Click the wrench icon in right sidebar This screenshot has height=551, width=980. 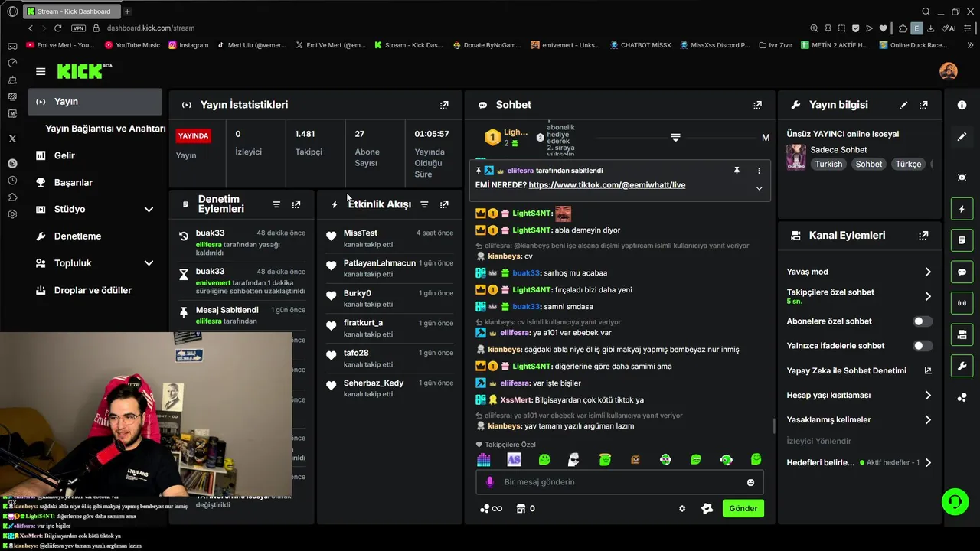pyautogui.click(x=962, y=367)
